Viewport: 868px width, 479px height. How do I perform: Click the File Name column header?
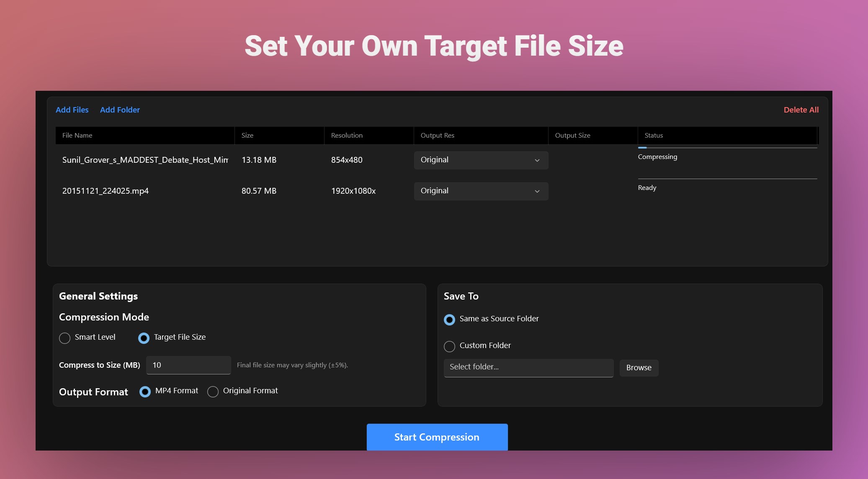pyautogui.click(x=77, y=136)
